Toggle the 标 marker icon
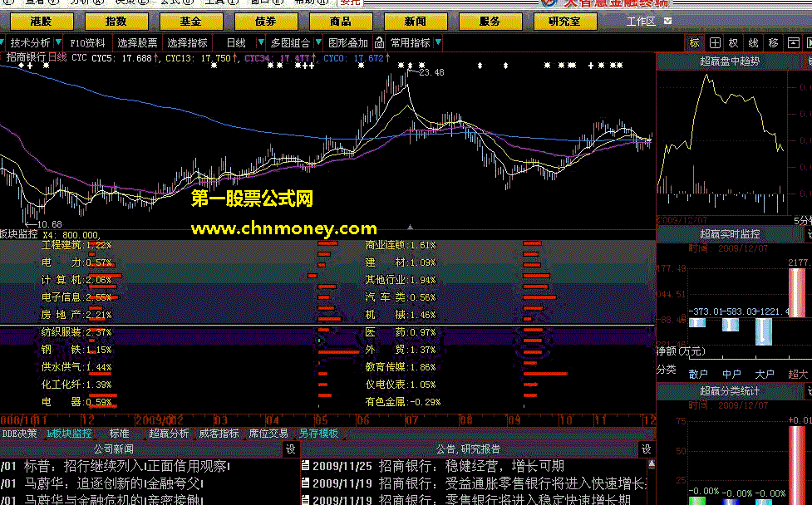812x505 pixels. coord(695,43)
